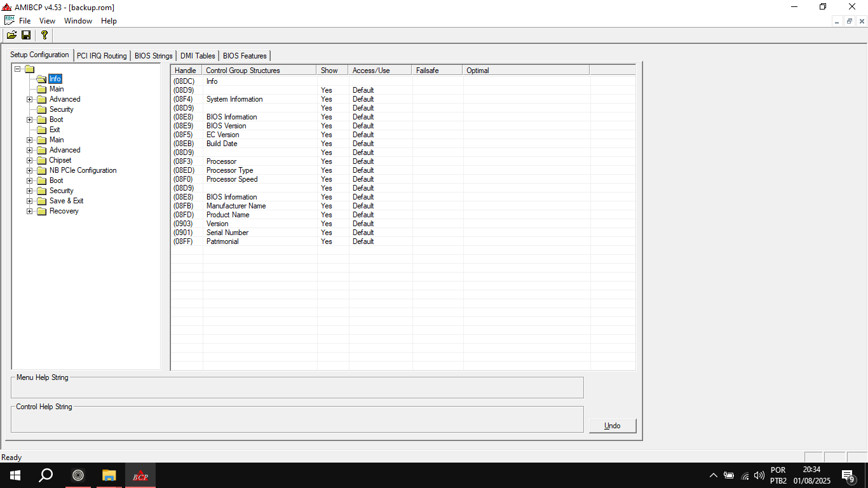Click the Save floppy disk toolbar icon
The height and width of the screenshot is (488, 868).
pos(26,35)
